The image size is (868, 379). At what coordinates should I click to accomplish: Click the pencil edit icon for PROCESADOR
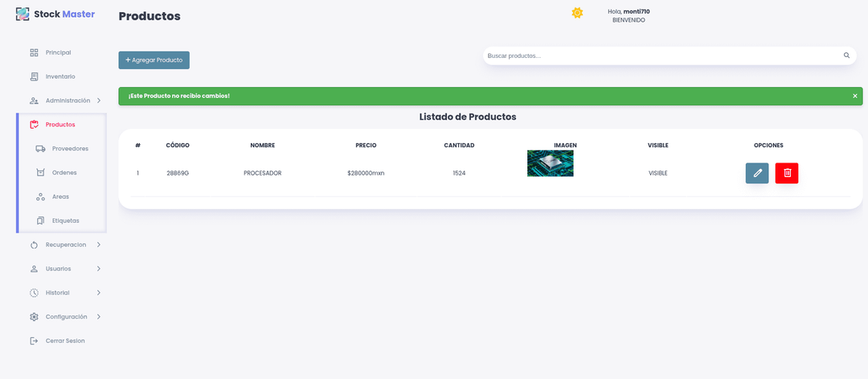756,173
